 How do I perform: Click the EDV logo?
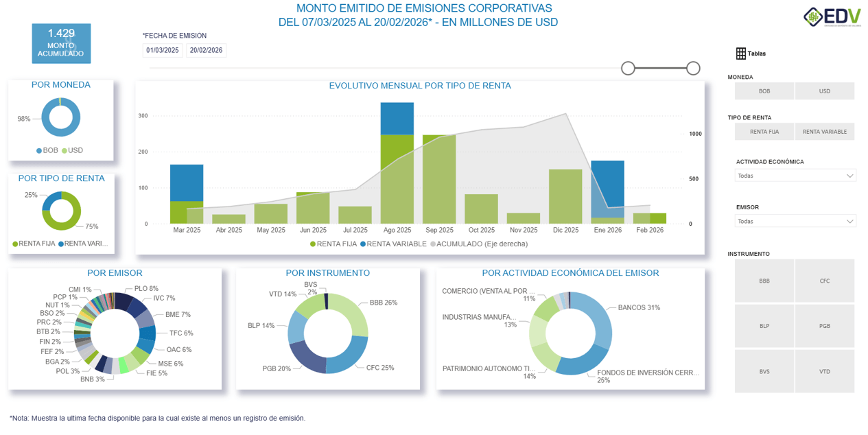[832, 16]
